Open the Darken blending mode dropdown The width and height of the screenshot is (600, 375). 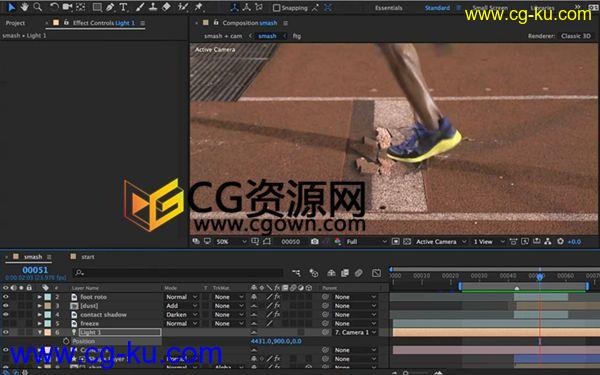pyautogui.click(x=181, y=315)
